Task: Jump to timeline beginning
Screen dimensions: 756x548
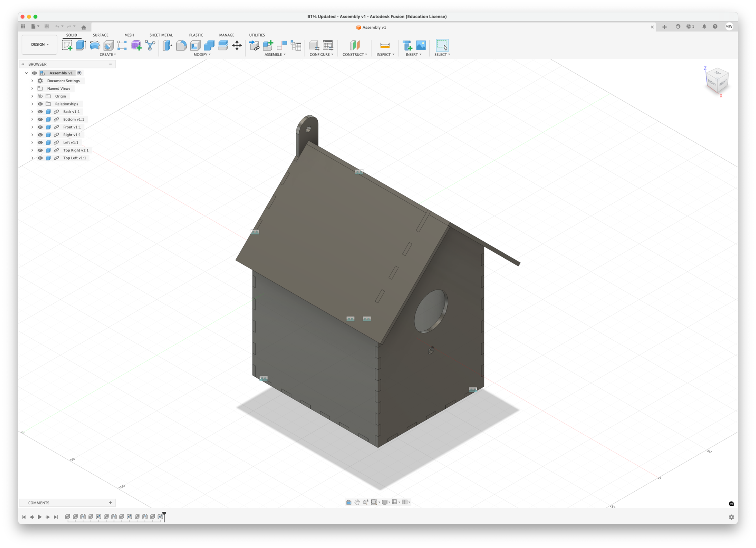Action: point(24,517)
